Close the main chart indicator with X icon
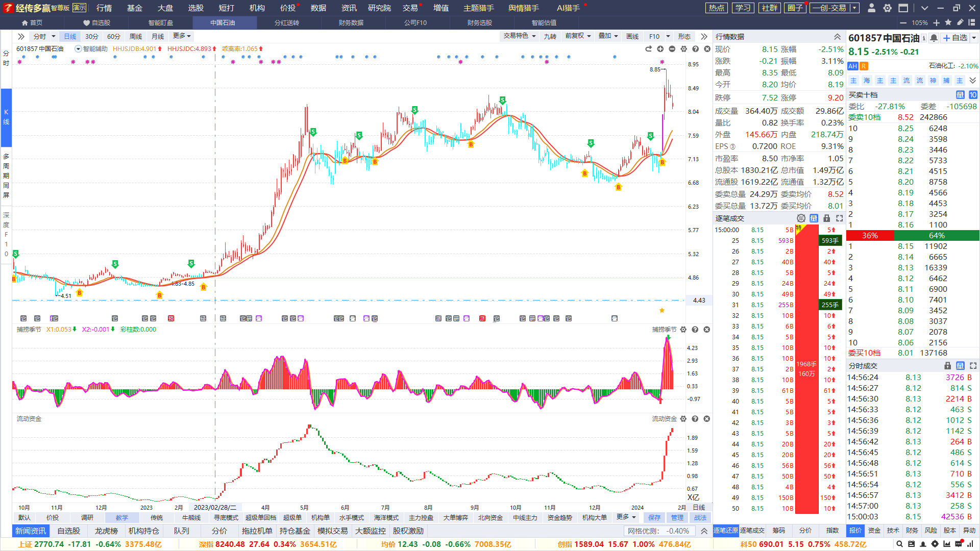Image resolution: width=980 pixels, height=551 pixels. point(707,49)
